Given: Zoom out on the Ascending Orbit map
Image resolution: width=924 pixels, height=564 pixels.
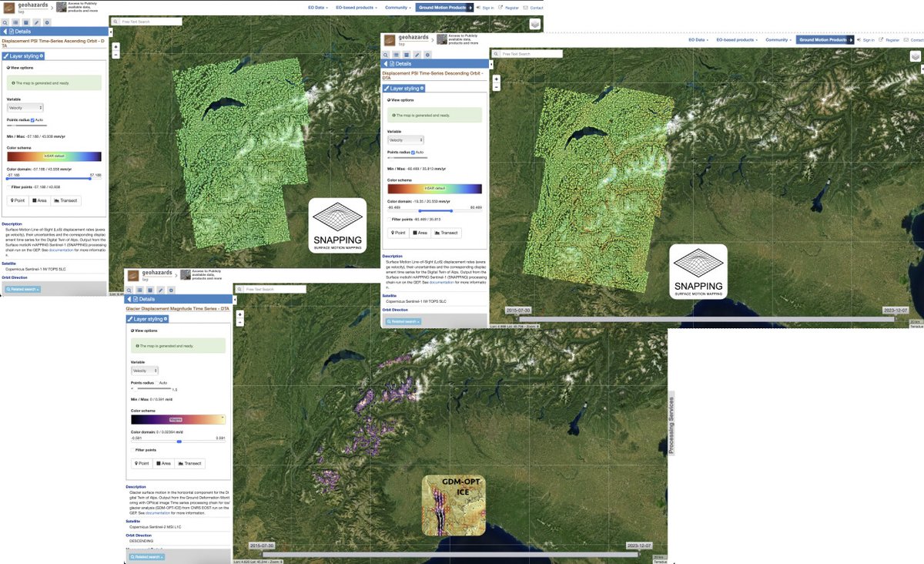Looking at the screenshot, I should click(x=115, y=55).
